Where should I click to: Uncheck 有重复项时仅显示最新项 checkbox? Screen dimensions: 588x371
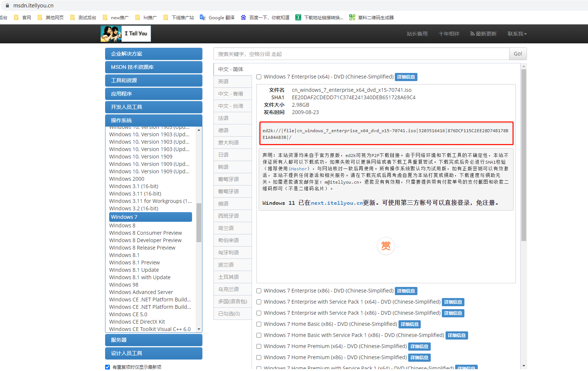coord(108,367)
